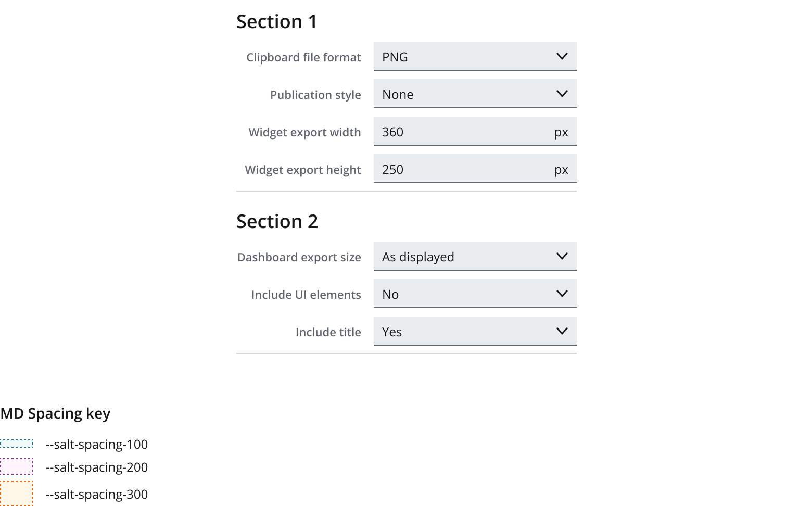812x506 pixels.
Task: Click the px unit in the width field
Action: pyautogui.click(x=561, y=132)
